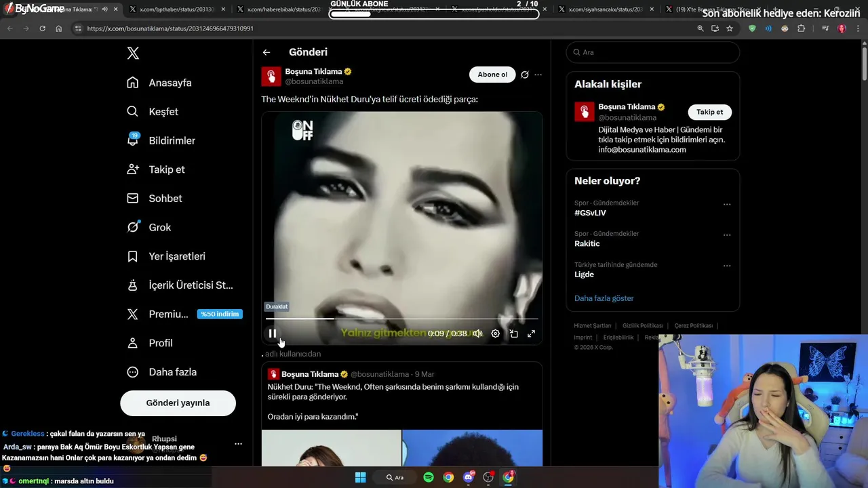
Task: Open Rakitic trend
Action: tap(587, 243)
